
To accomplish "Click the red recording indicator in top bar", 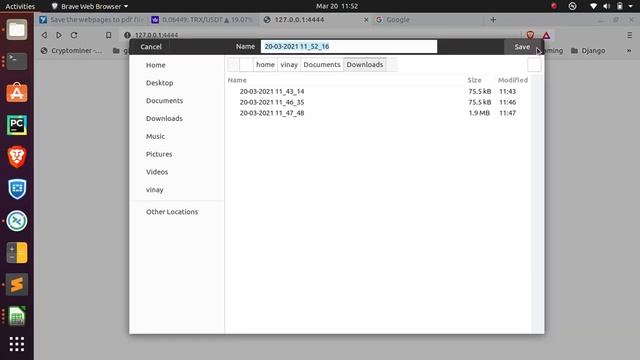I will click(x=554, y=6).
